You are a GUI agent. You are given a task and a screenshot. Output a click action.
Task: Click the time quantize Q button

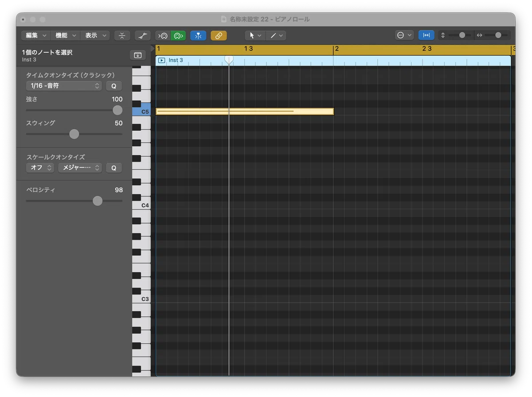point(114,86)
